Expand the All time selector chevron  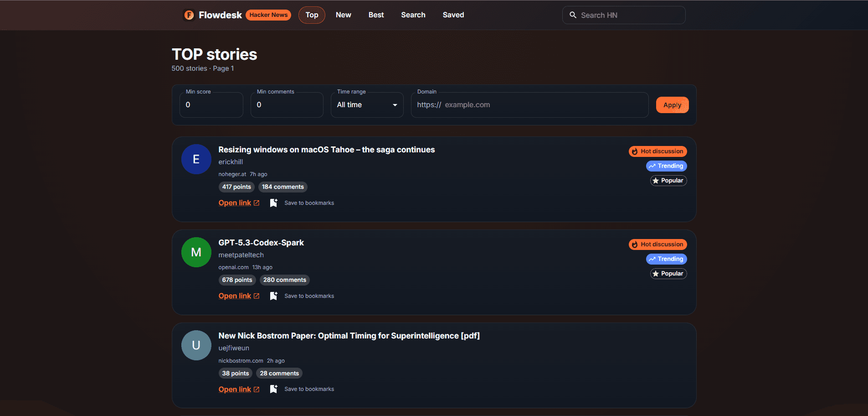point(395,104)
